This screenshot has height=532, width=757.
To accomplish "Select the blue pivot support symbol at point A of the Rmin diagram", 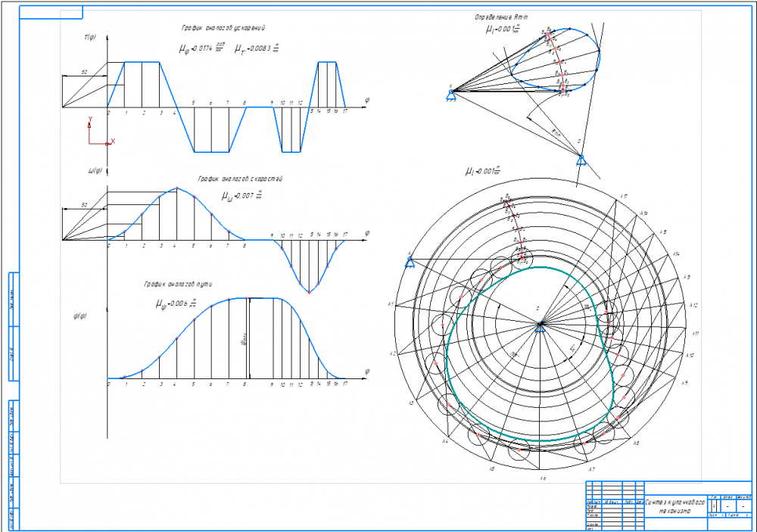I will point(451,95).
